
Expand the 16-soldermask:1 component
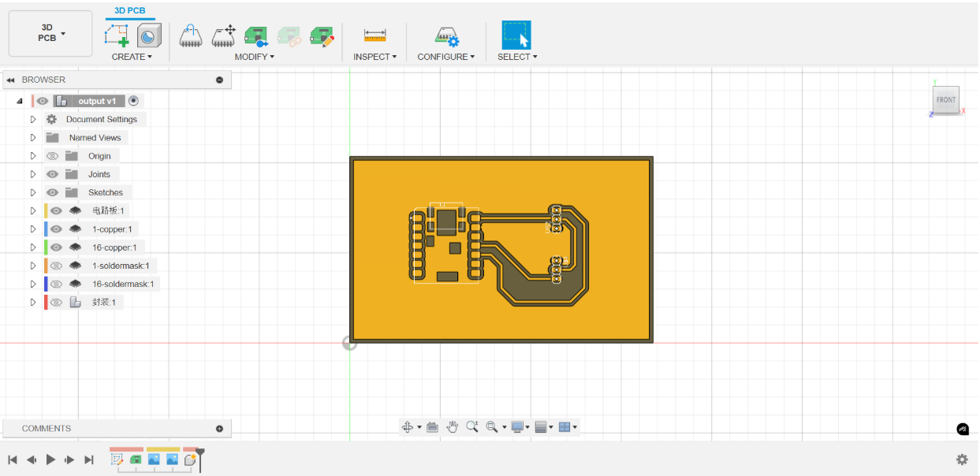[x=33, y=284]
